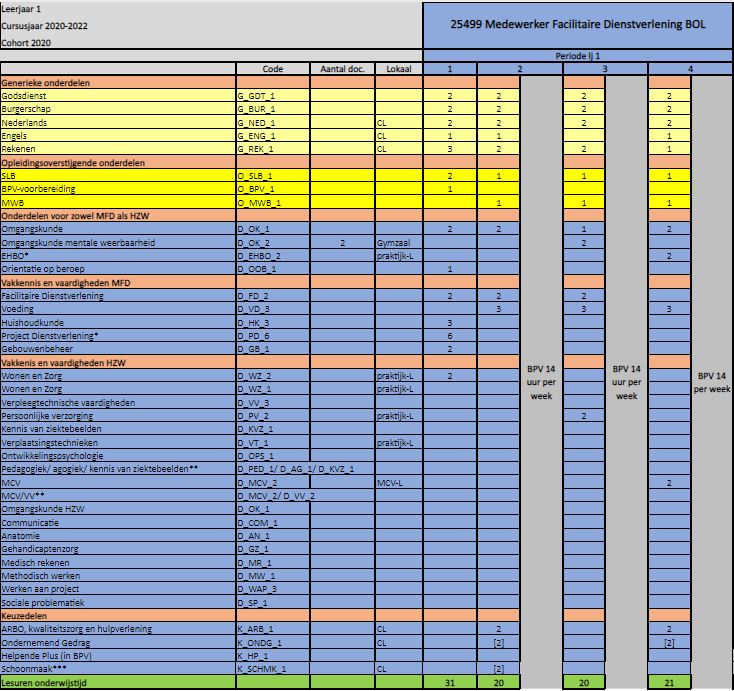The image size is (734, 691).
Task: Select the Code column header
Action: [273, 69]
